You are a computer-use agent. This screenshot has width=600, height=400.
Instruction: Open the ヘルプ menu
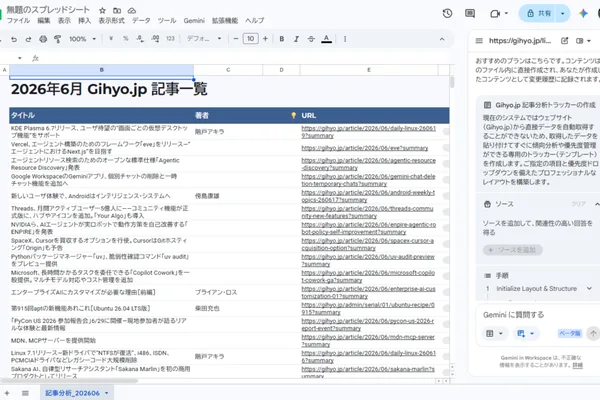click(x=254, y=21)
